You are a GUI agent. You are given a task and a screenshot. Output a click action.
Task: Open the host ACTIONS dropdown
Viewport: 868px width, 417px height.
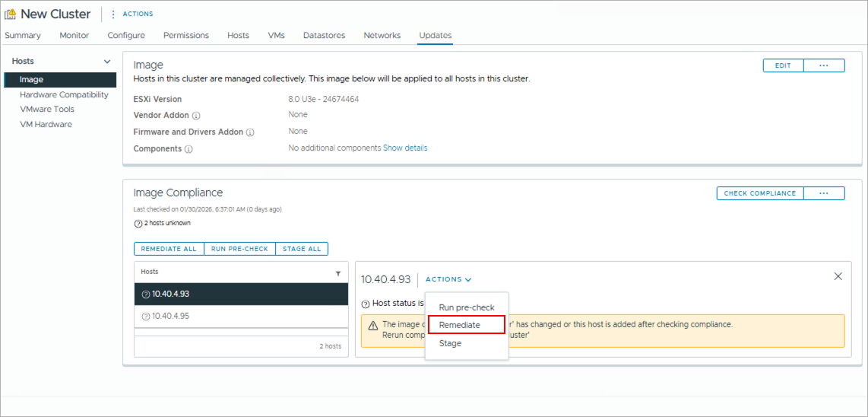[448, 280]
